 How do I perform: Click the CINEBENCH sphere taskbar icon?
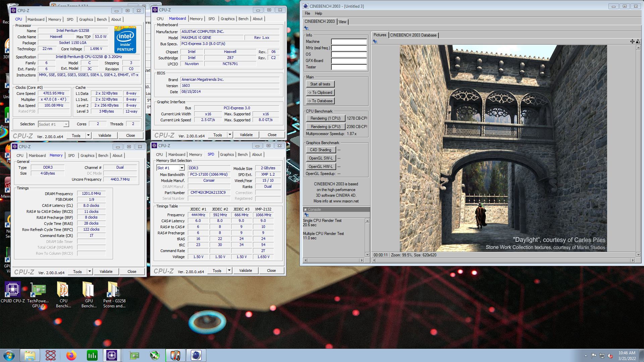196,355
